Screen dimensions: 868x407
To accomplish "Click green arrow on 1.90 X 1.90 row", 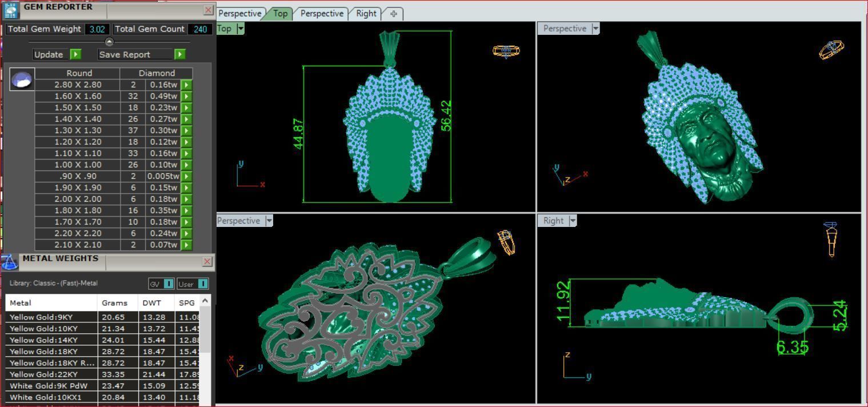I will pos(186,187).
